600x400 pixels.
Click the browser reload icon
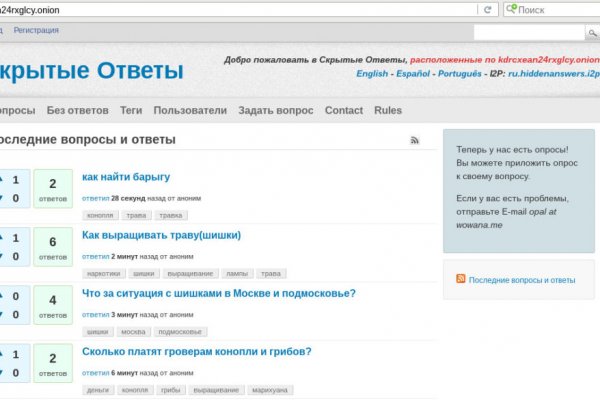[x=487, y=10]
